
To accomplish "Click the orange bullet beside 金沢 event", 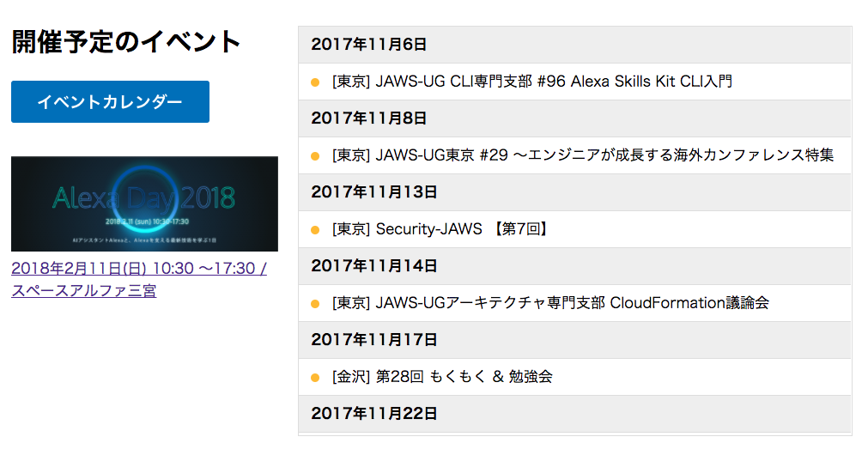I will (x=315, y=378).
